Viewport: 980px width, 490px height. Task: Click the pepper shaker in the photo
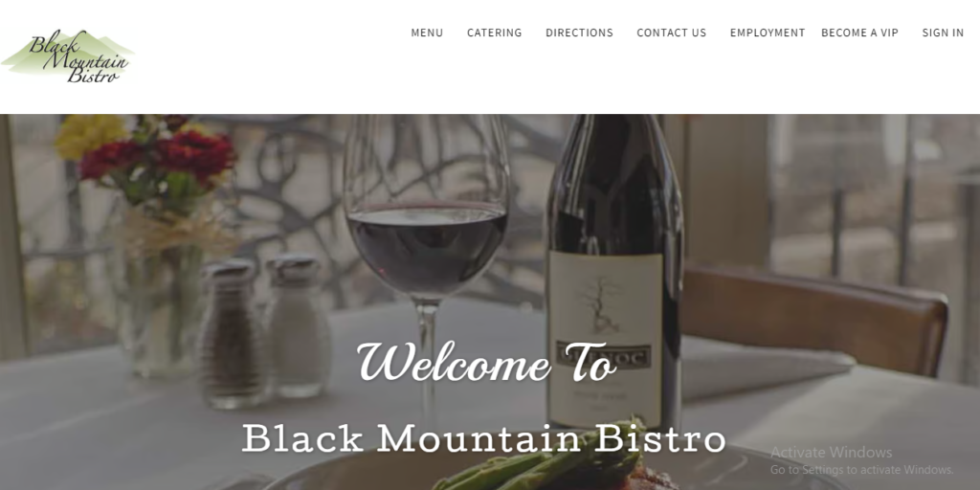[233, 334]
